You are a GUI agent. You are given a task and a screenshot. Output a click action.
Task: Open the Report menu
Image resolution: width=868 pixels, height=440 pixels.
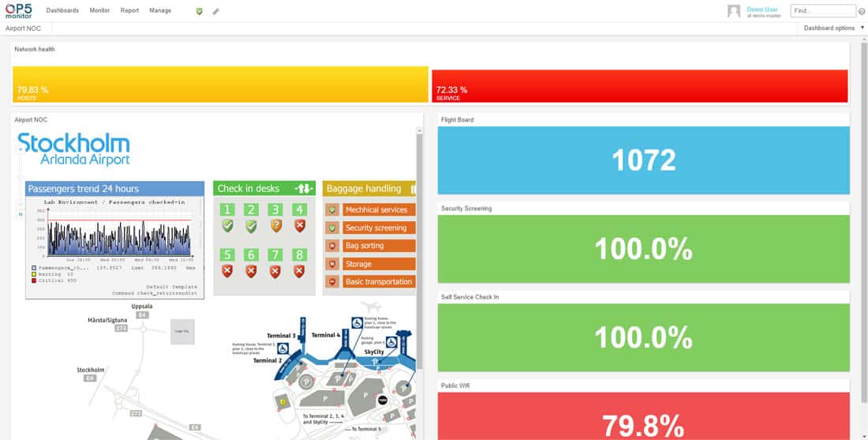[129, 10]
